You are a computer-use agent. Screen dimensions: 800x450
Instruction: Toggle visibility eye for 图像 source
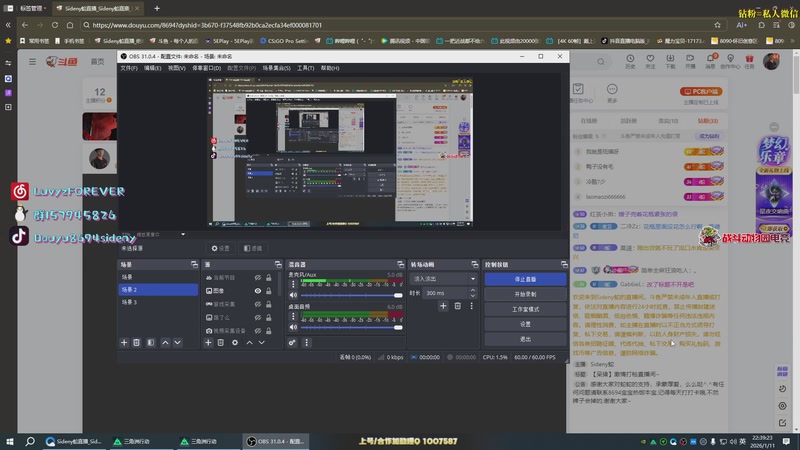[x=257, y=290]
